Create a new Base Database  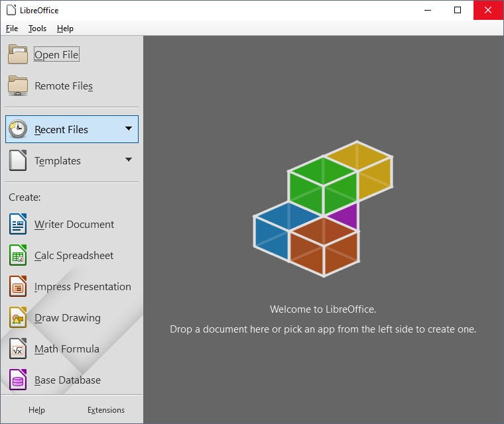pos(68,380)
